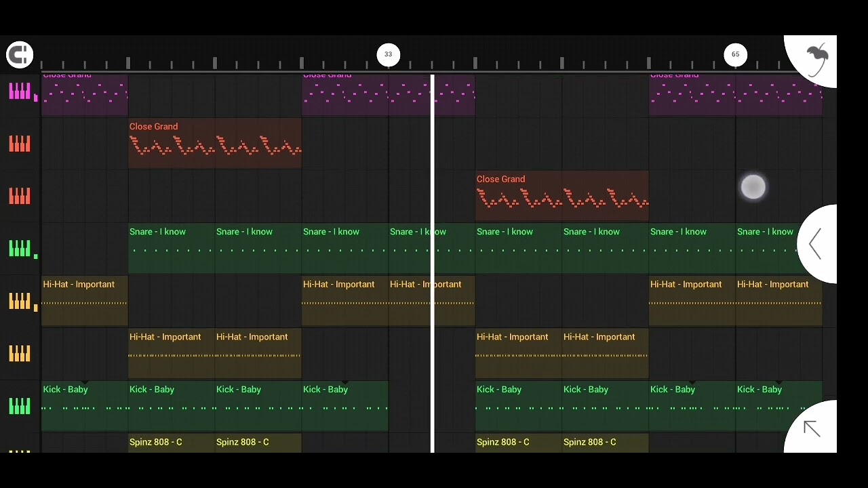Select last Hi-Hat - Important clip on lower Hi-Hat track

[606, 354]
